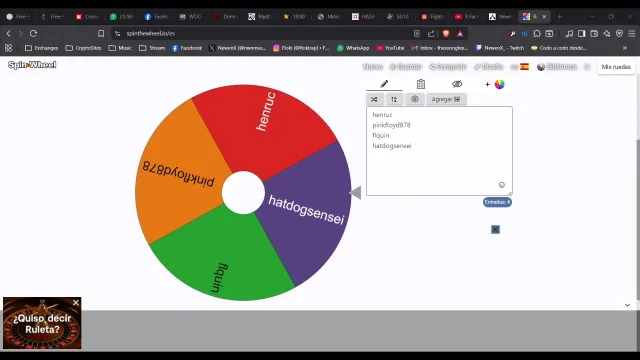
Task: Add a new wheel with the plus color wheel icon
Action: (495, 84)
